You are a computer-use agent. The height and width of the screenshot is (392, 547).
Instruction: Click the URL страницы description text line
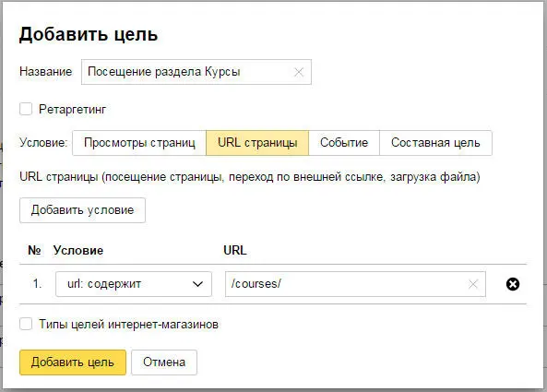[x=250, y=177]
